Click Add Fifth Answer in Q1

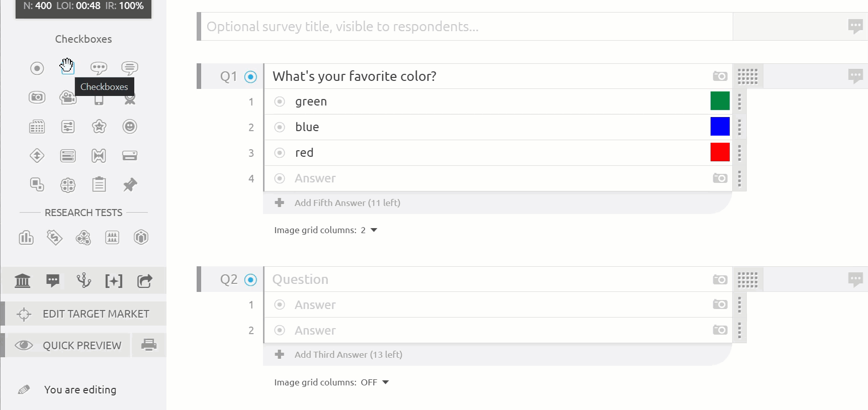pos(347,203)
